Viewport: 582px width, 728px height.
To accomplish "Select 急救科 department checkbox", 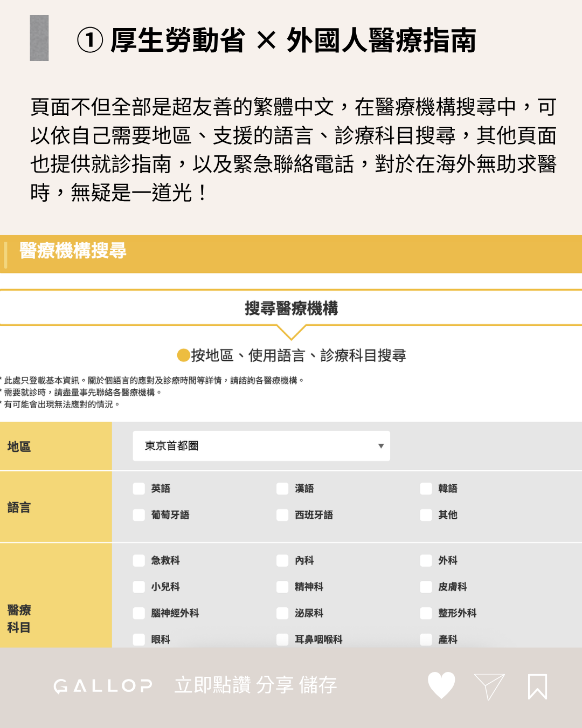I will tap(139, 561).
